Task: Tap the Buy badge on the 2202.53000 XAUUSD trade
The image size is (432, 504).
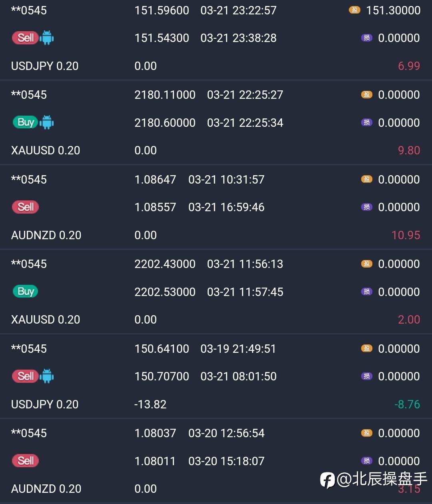Action: pos(26,292)
